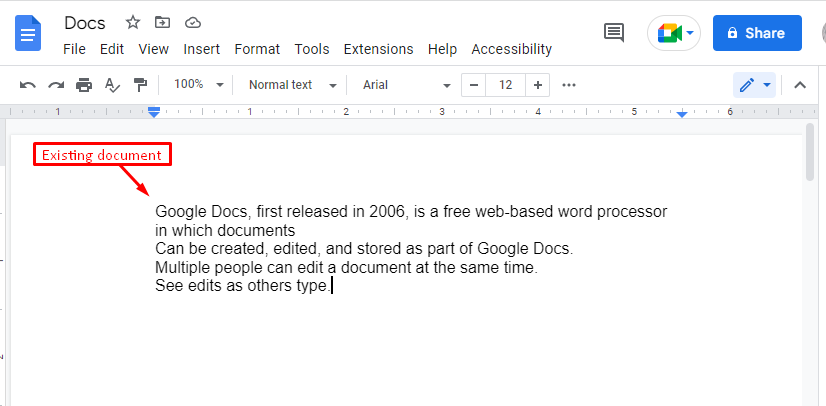826x406 pixels.
Task: Click the line 'Can be created, edited, and stored'
Action: click(x=363, y=248)
